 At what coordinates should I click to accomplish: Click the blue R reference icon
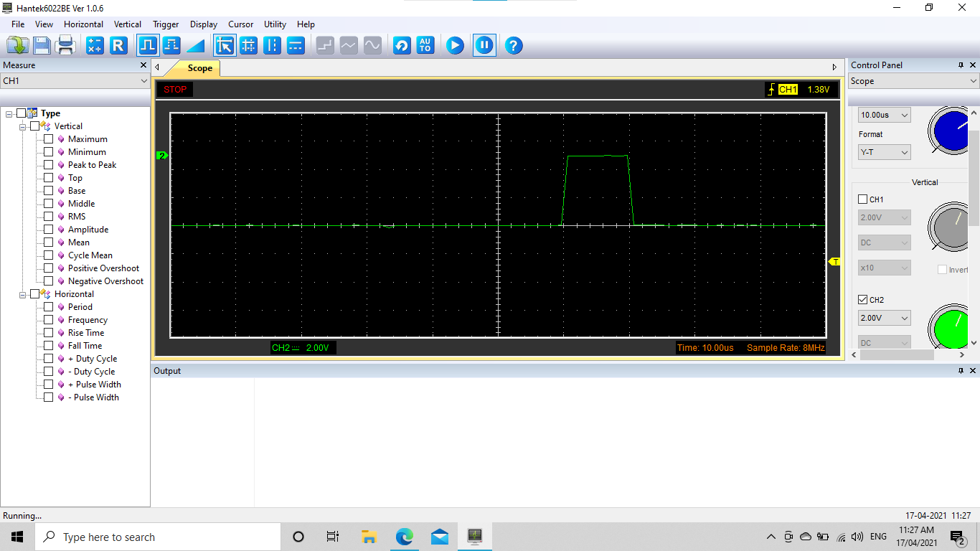point(118,46)
